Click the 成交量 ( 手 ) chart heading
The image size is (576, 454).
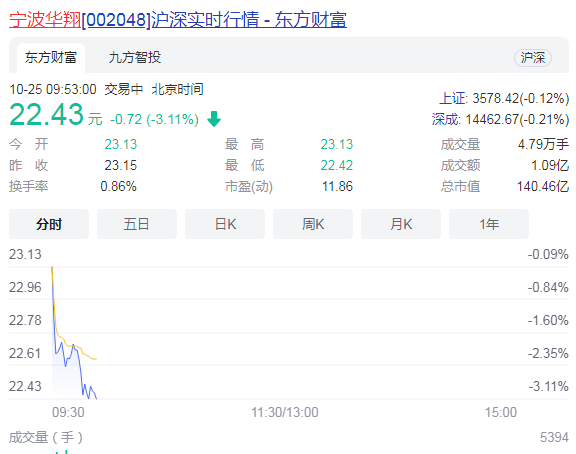click(x=46, y=437)
